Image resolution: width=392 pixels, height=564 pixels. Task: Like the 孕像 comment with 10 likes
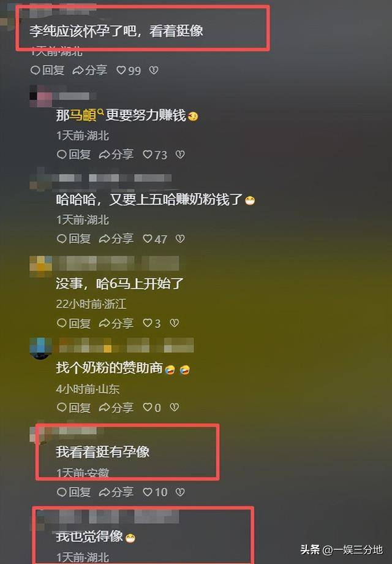click(155, 492)
